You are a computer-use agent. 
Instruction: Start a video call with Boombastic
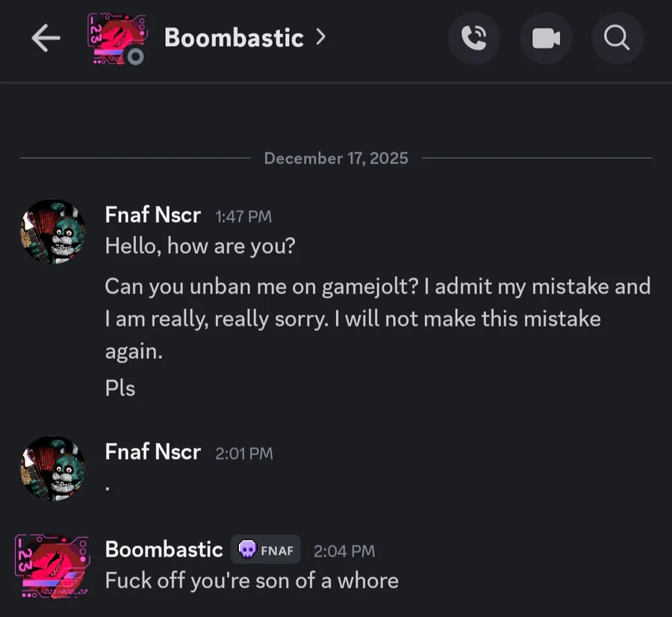(x=546, y=38)
